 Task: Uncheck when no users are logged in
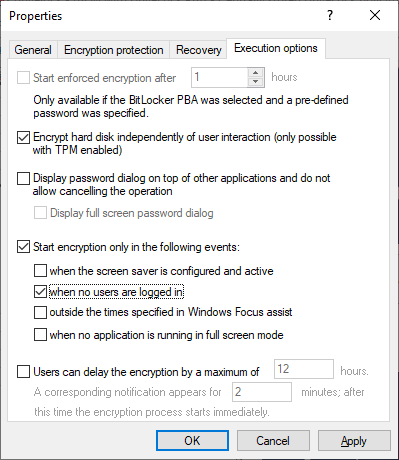click(40, 292)
